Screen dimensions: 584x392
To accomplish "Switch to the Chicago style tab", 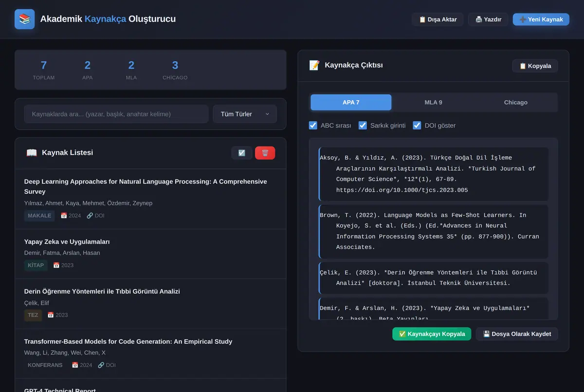I will [x=516, y=103].
